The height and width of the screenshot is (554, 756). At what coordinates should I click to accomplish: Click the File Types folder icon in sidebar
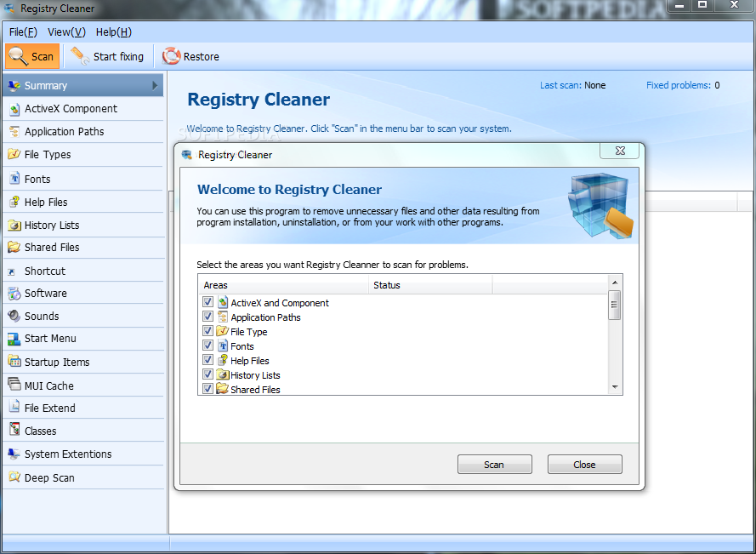point(14,154)
